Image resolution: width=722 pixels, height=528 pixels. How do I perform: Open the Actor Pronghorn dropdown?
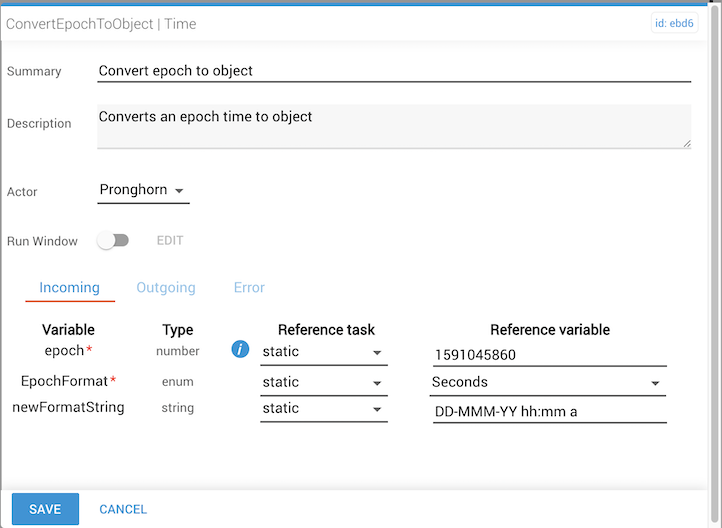(143, 190)
